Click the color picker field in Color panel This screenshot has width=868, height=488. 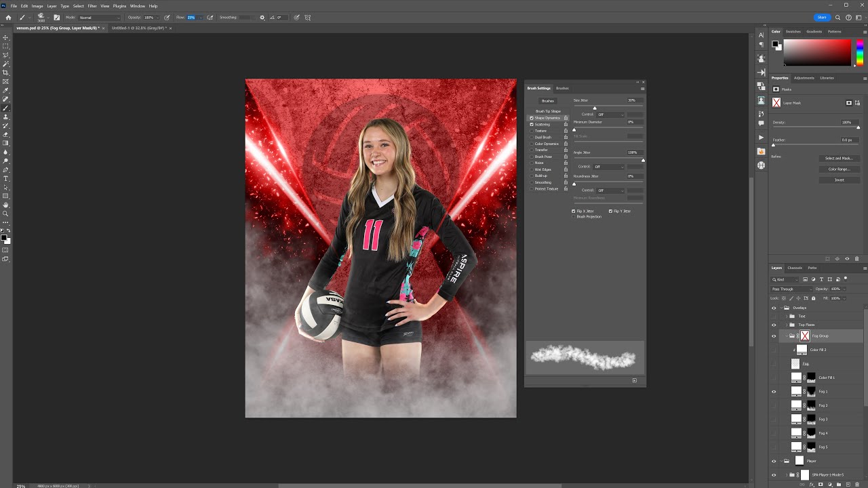tap(817, 52)
